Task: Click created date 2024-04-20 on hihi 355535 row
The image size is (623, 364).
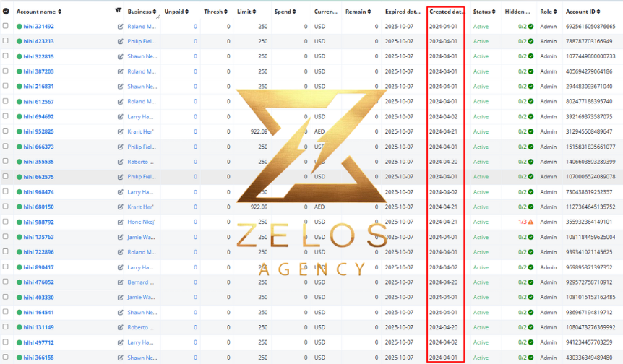Action: [x=443, y=162]
